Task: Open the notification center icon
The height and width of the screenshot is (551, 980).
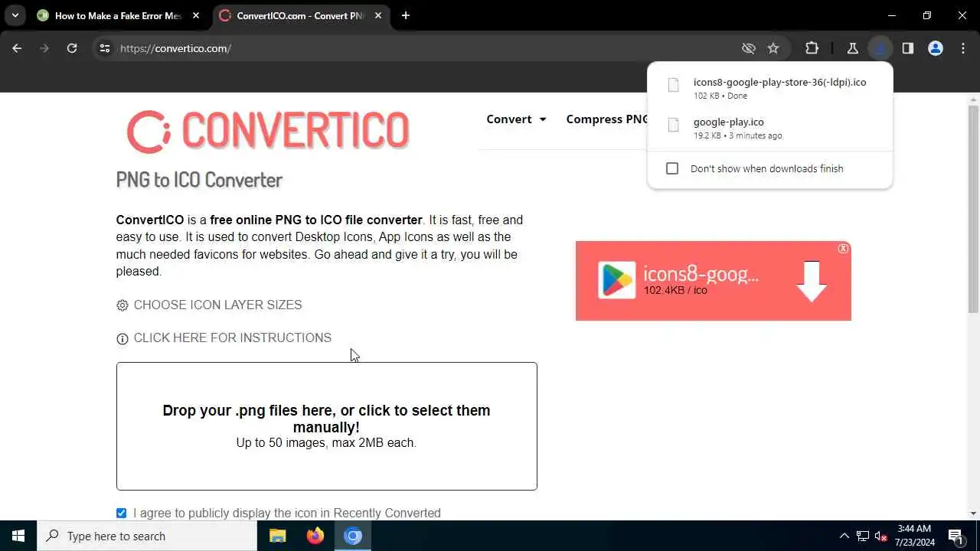Action: tap(955, 536)
